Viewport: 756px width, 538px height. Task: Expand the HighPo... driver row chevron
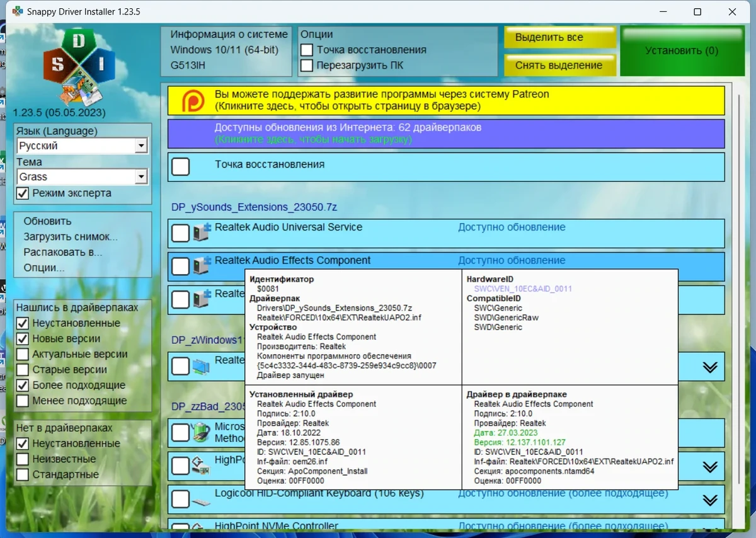tap(710, 467)
